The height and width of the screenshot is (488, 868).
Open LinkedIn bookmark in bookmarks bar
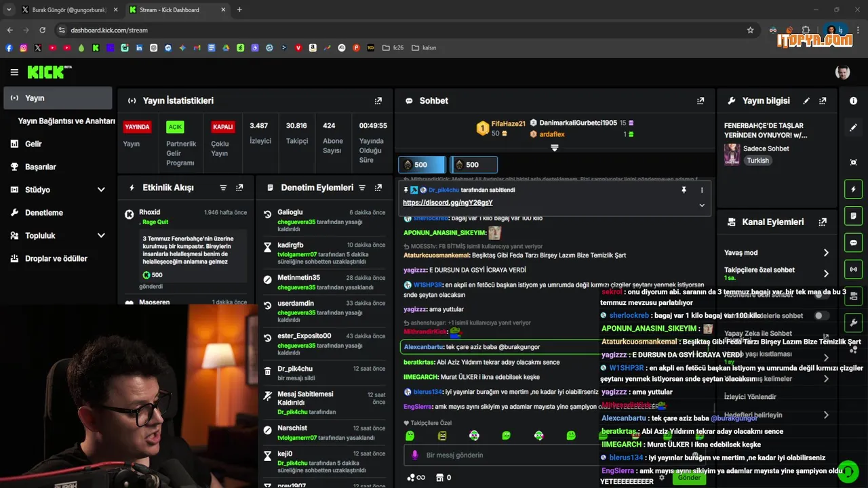click(x=139, y=48)
